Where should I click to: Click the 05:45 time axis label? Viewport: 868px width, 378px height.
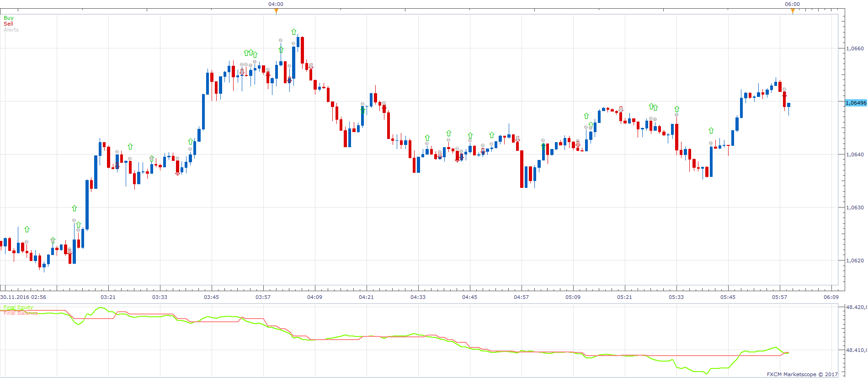coord(728,297)
